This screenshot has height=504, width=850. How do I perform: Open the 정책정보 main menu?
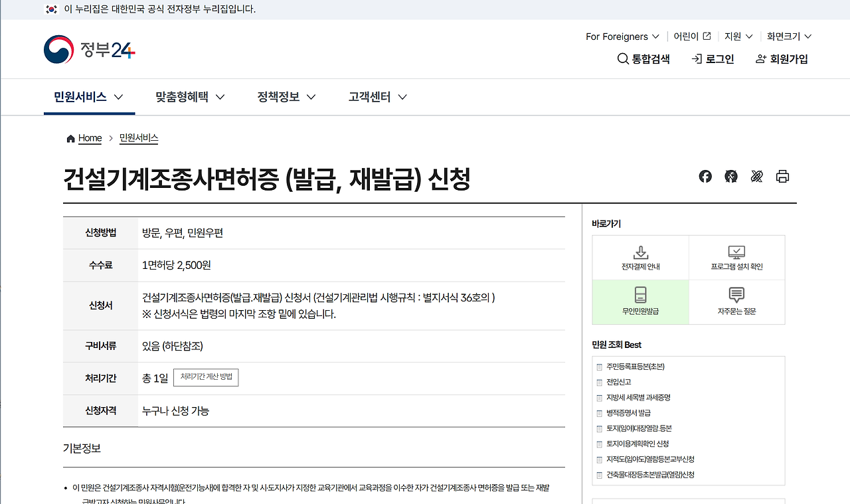pyautogui.click(x=278, y=97)
